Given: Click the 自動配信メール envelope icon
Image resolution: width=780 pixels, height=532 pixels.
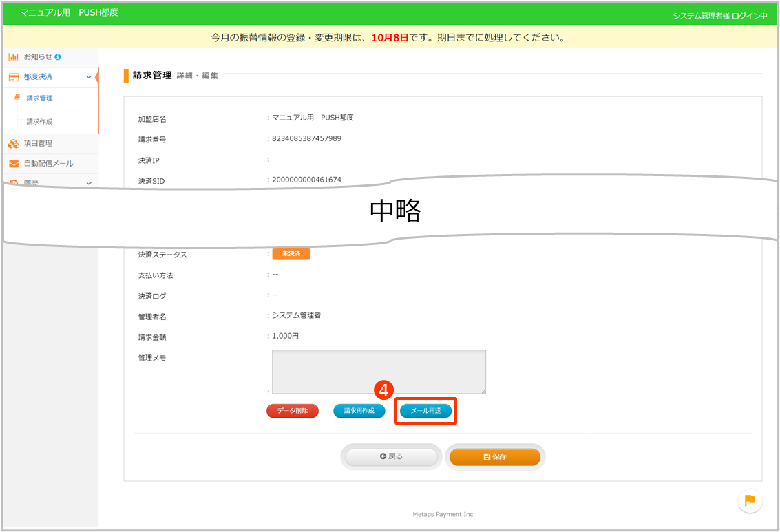Looking at the screenshot, I should (14, 164).
